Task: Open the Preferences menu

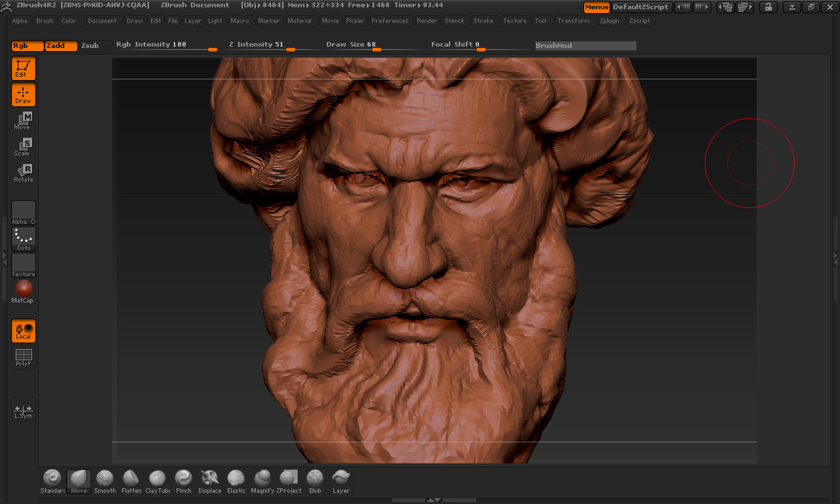Action: tap(390, 21)
